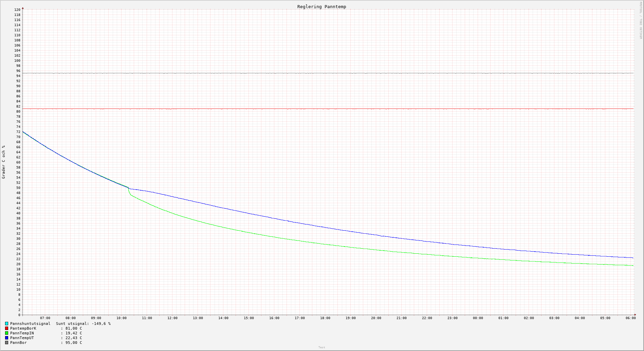Select the green PannTempIN legend swatch
The height and width of the screenshot is (351, 644).
[6, 333]
